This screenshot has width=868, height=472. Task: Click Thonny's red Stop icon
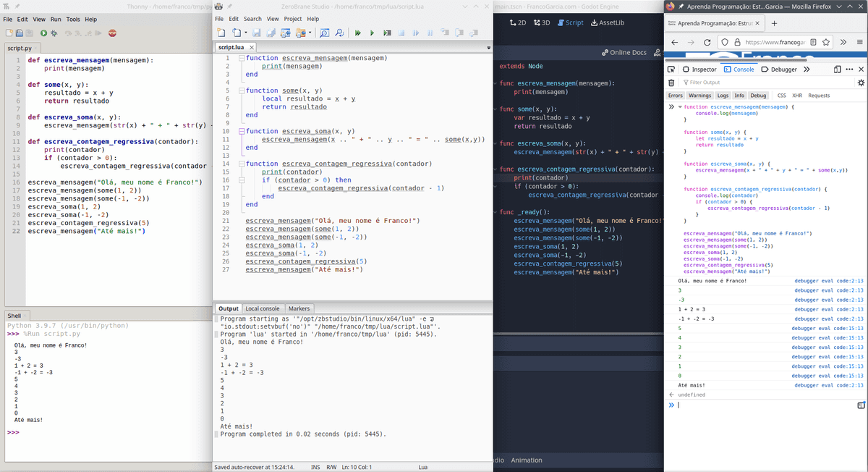point(112,33)
